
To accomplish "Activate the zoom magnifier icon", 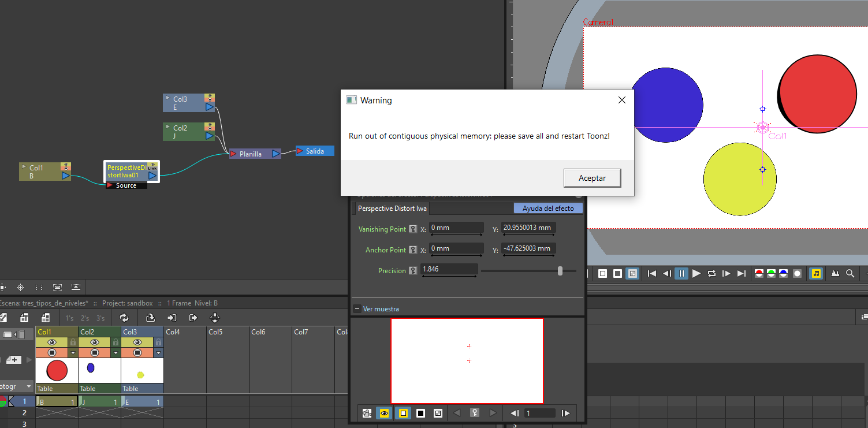I will 850,273.
